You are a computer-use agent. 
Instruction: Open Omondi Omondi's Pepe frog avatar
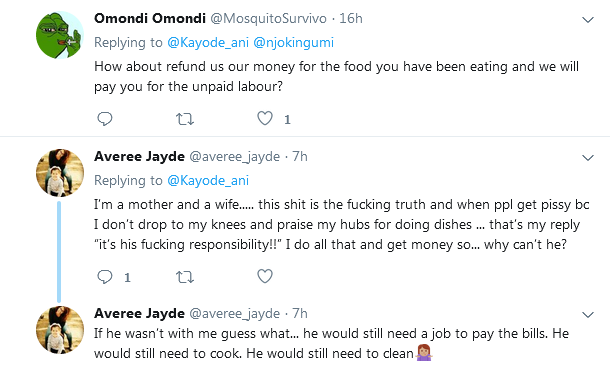tap(60, 35)
